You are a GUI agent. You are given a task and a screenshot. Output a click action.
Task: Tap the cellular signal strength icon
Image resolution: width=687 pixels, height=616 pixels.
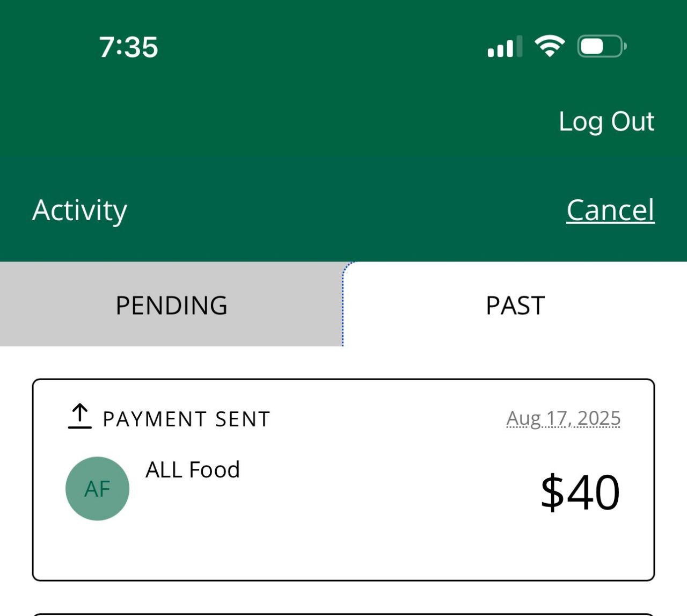pyautogui.click(x=504, y=47)
